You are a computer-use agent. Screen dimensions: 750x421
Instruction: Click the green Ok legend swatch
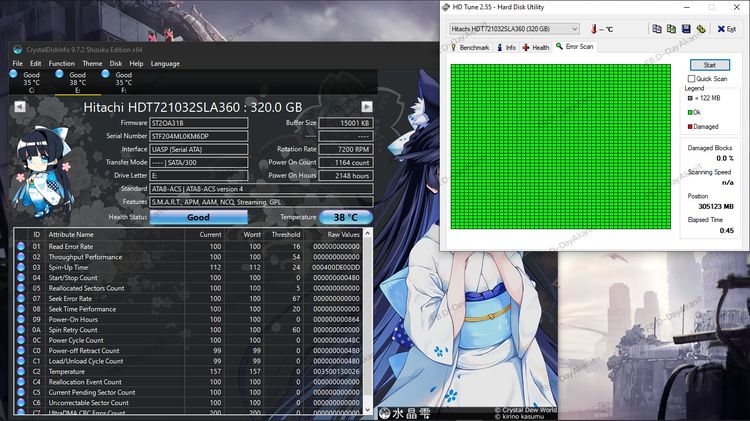[690, 112]
